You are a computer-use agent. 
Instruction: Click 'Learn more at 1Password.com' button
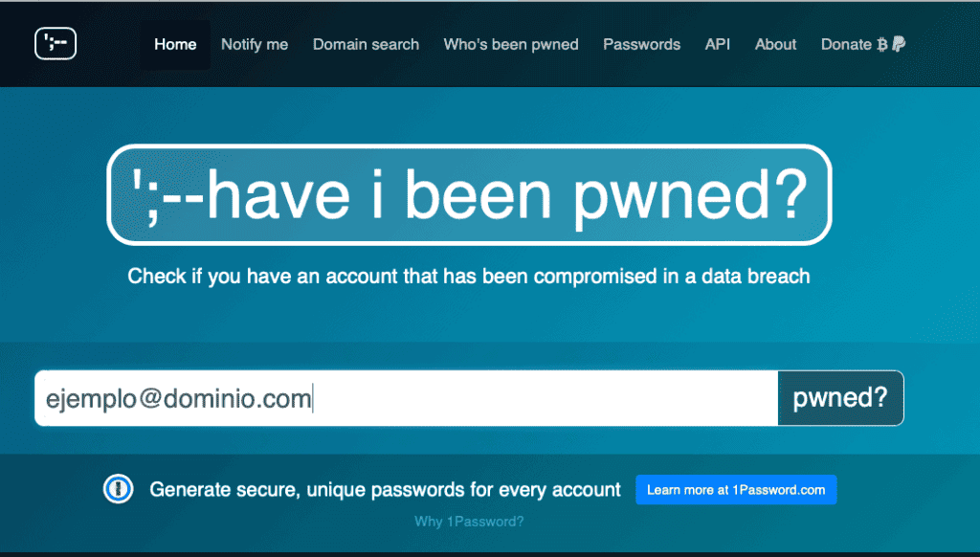click(736, 490)
